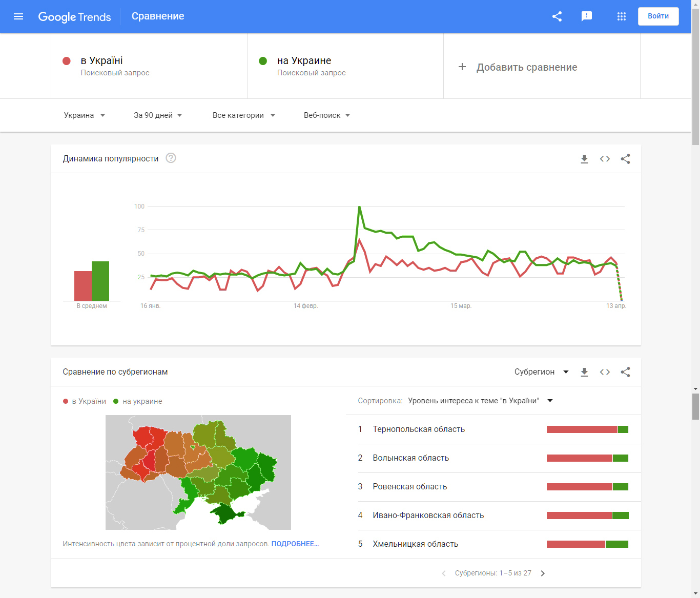
Task: Open embed code for the popularity chart
Action: coord(605,159)
